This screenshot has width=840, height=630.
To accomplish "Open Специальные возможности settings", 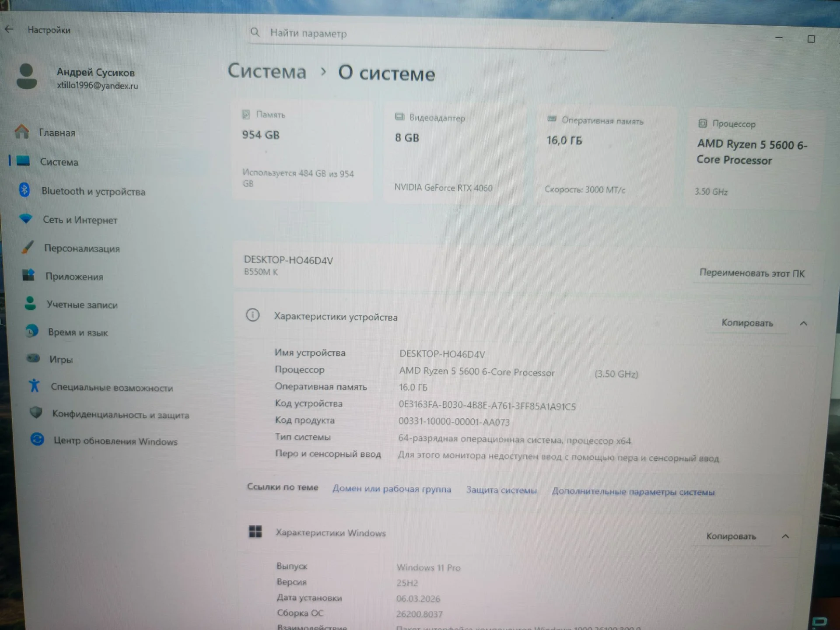I will (x=112, y=387).
